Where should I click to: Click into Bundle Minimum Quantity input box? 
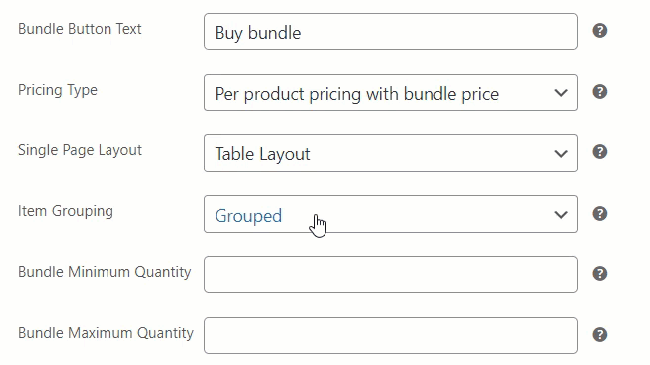(x=390, y=275)
